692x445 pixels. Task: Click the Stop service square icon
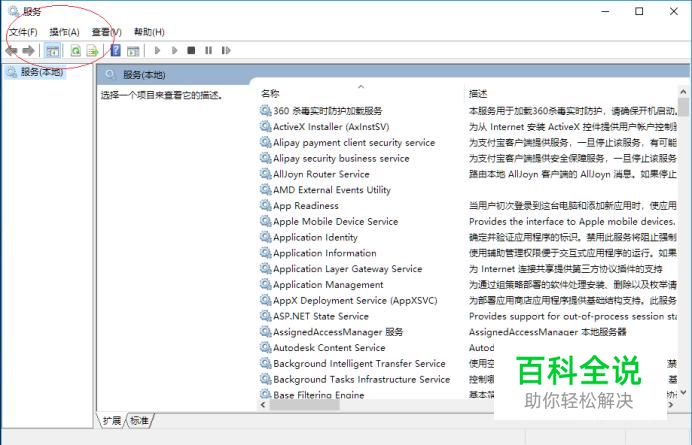click(x=191, y=50)
